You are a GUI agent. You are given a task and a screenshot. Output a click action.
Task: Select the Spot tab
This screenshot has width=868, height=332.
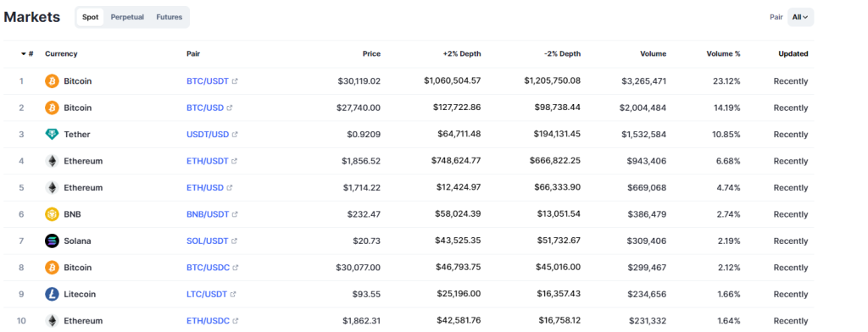point(90,17)
